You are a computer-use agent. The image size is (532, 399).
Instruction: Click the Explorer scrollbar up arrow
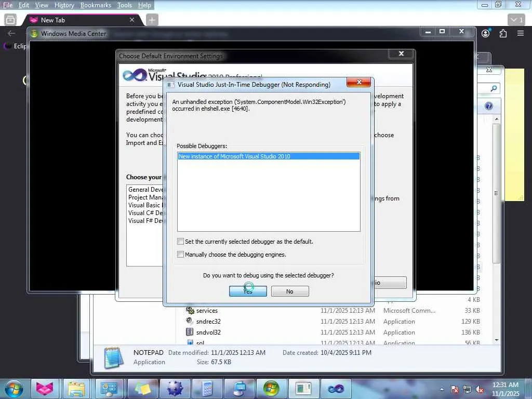coord(496,119)
